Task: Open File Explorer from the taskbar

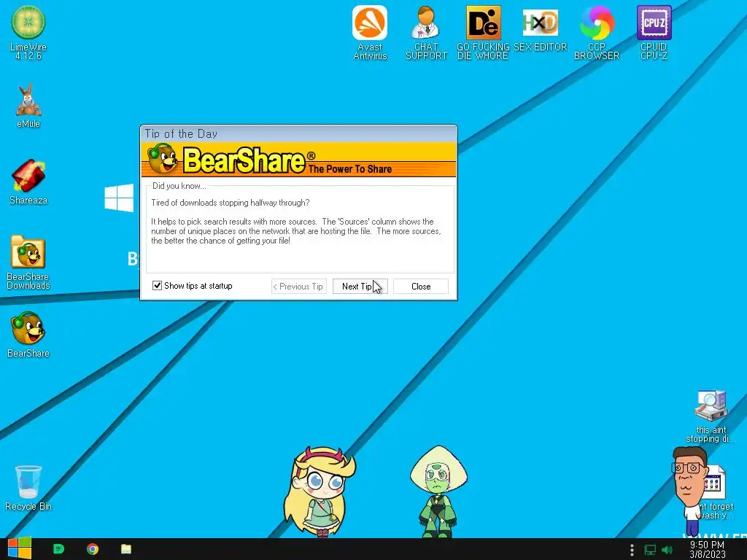Action: click(x=125, y=549)
